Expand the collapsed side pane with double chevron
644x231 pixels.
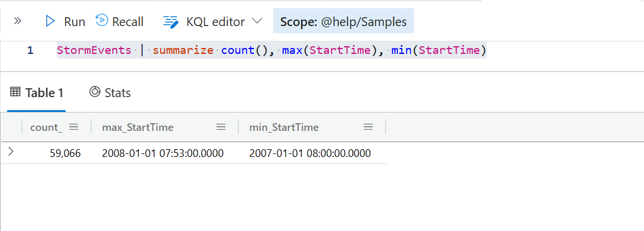click(17, 21)
